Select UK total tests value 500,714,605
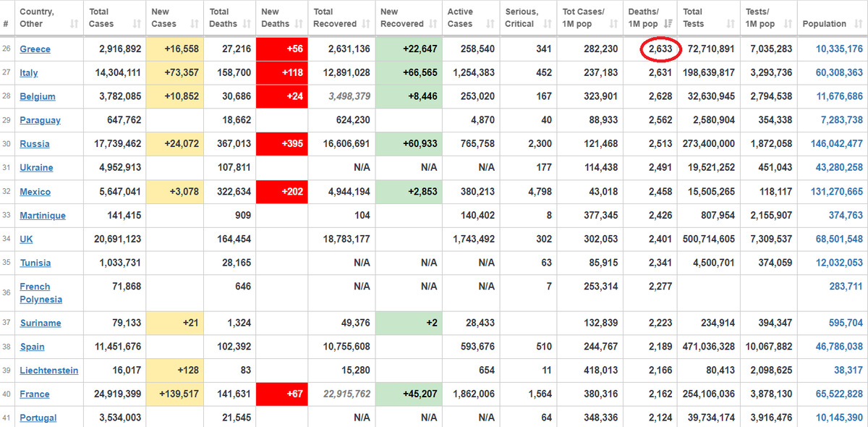Screen dimensions: 868x427 pyautogui.click(x=709, y=240)
